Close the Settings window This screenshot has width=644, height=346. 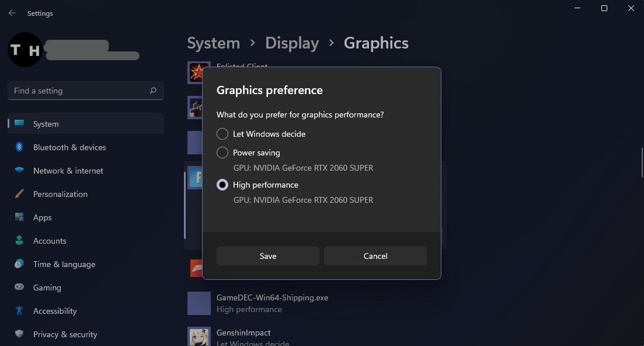coord(631,8)
